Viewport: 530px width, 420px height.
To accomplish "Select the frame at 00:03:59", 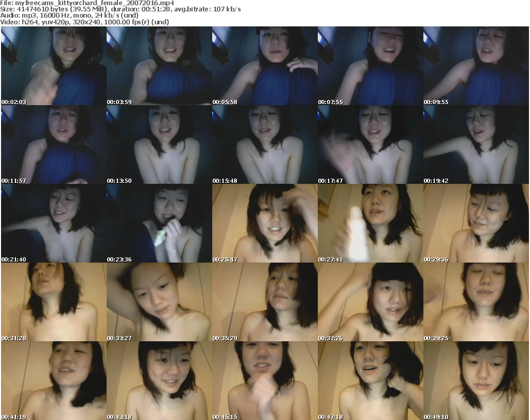I will [159, 66].
